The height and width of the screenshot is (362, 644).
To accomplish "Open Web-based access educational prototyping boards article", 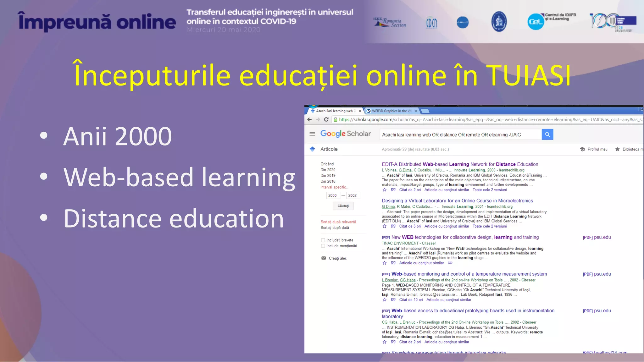I will coord(468,314).
